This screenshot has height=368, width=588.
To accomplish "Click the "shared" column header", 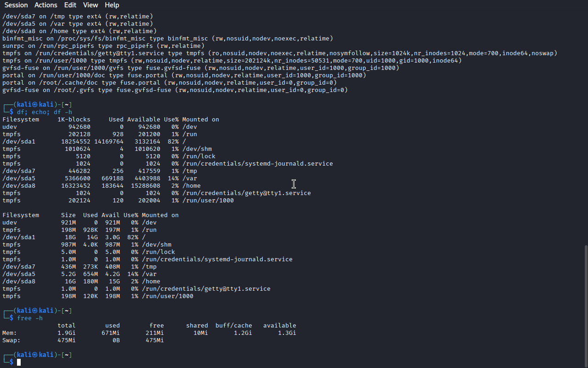I will pos(197,326).
